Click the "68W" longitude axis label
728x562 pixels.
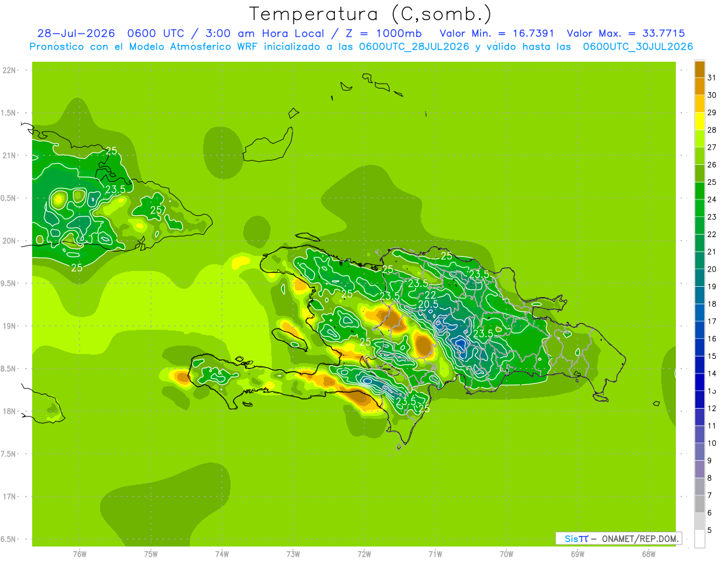click(x=649, y=554)
